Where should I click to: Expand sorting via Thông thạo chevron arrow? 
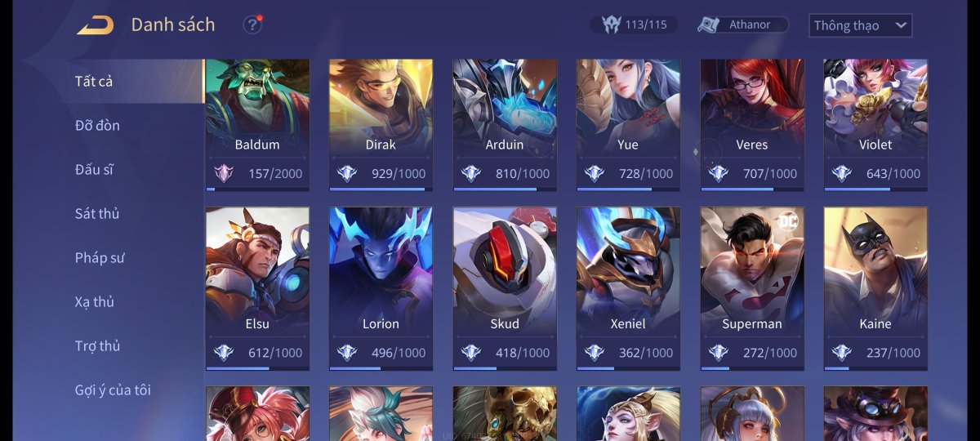click(x=901, y=25)
